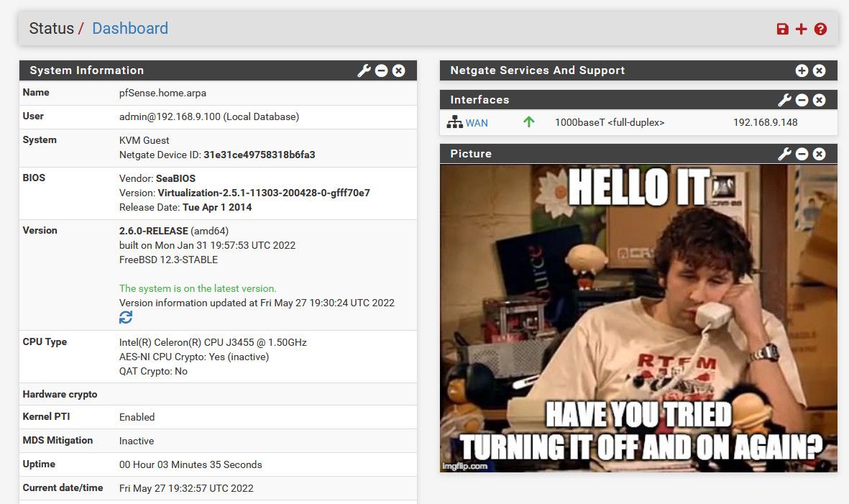Click the IT Crowd meme picture
The width and height of the screenshot is (849, 504).
coord(638,319)
